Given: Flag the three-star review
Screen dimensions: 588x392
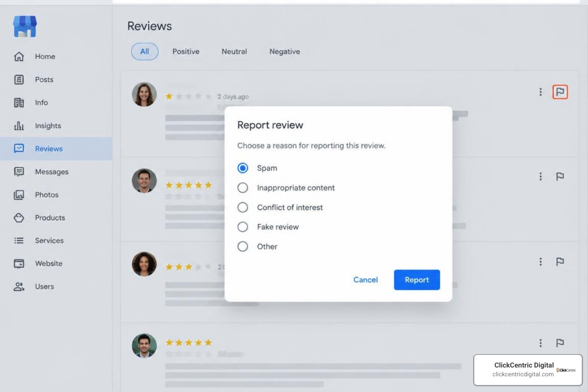Looking at the screenshot, I should pos(560,261).
